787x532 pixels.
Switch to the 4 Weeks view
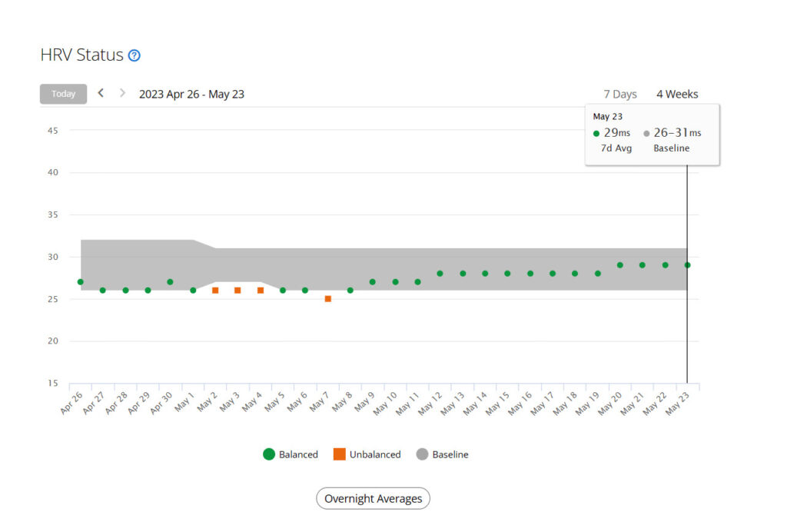point(676,94)
